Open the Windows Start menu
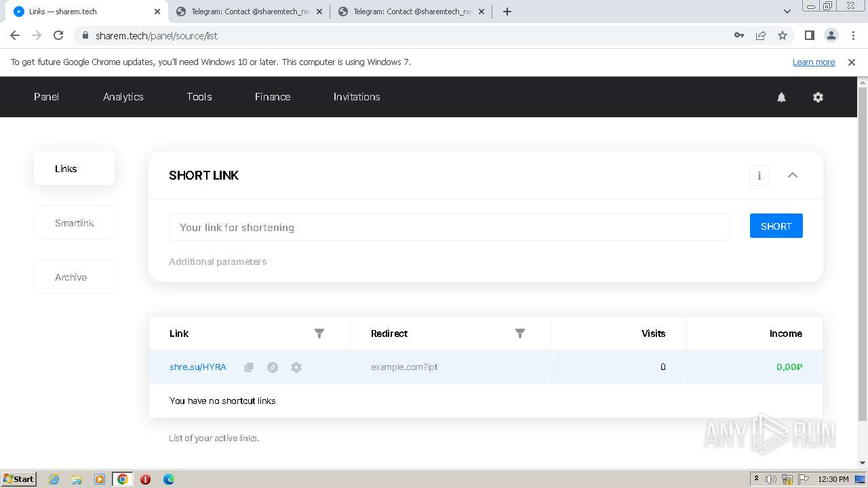Image resolution: width=868 pixels, height=488 pixels. (19, 479)
